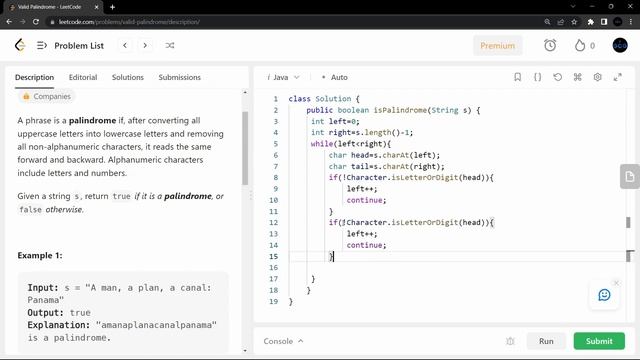This screenshot has height=360, width=640.
Task: Click 'continue;' on line 10
Action: (x=366, y=200)
